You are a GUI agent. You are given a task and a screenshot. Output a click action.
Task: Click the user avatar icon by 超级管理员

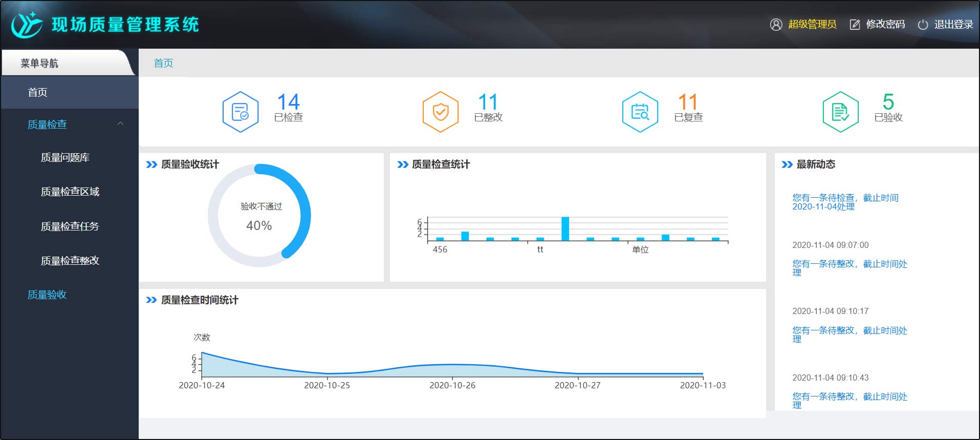[776, 25]
